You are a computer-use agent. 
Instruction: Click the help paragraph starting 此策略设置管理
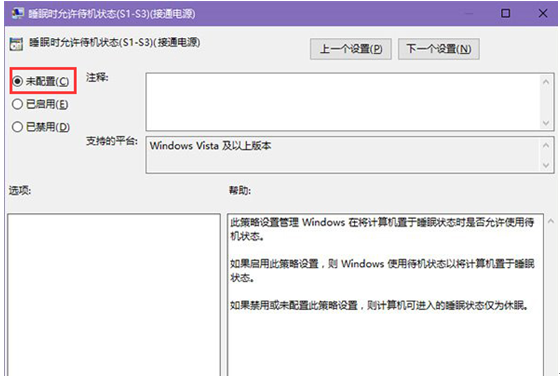[x=382, y=229]
